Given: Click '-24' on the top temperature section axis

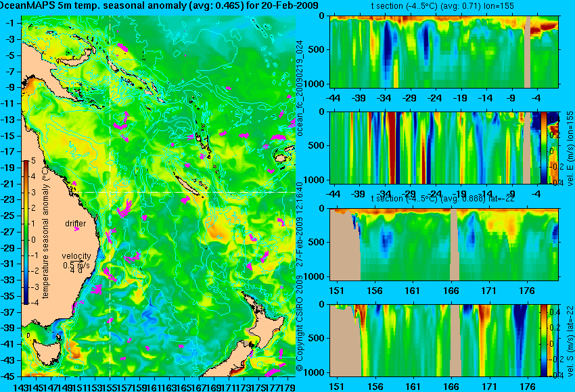Looking at the screenshot, I should click(434, 98).
